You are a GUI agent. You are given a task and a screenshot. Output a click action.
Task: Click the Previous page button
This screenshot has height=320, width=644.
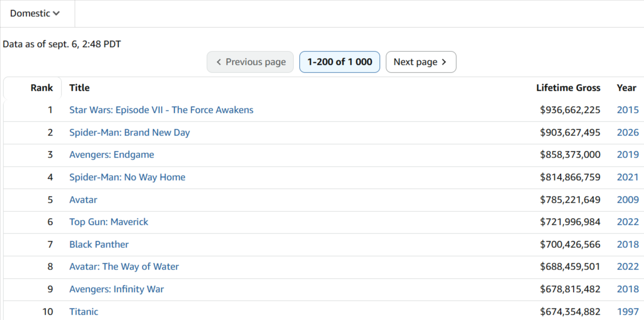250,62
